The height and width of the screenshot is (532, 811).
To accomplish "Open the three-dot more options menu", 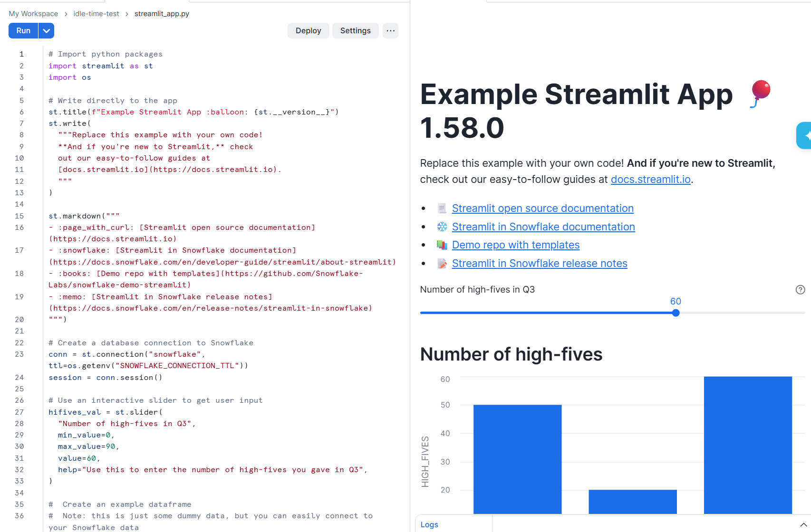I will (x=390, y=31).
